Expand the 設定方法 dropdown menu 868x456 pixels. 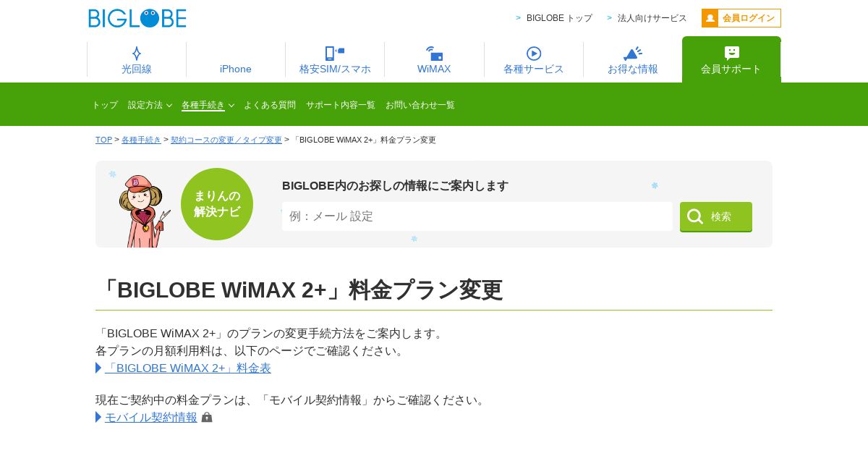150,105
